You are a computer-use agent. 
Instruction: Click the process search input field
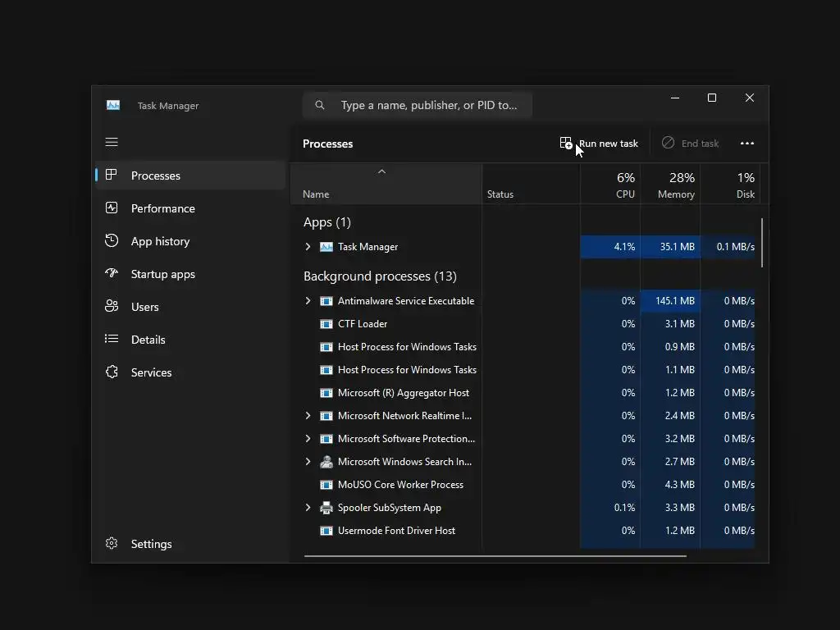pyautogui.click(x=418, y=105)
